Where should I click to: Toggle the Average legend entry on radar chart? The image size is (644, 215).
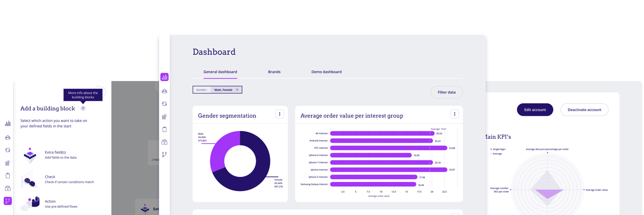click(496, 153)
